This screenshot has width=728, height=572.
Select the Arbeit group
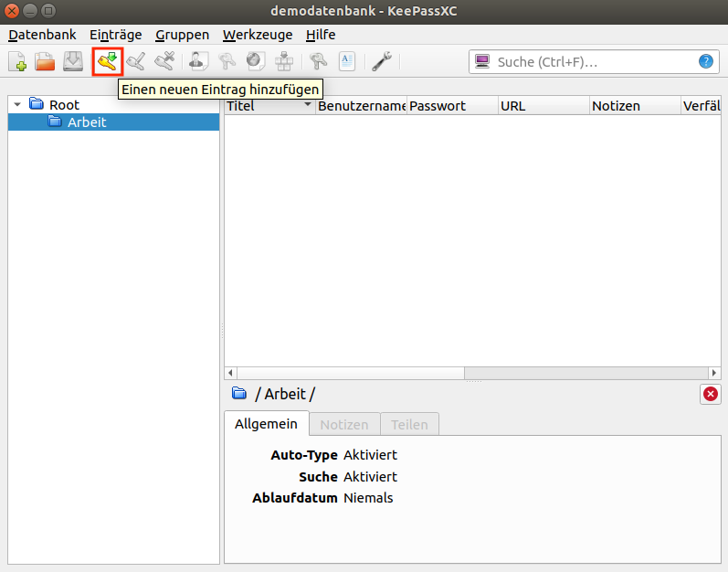click(87, 122)
